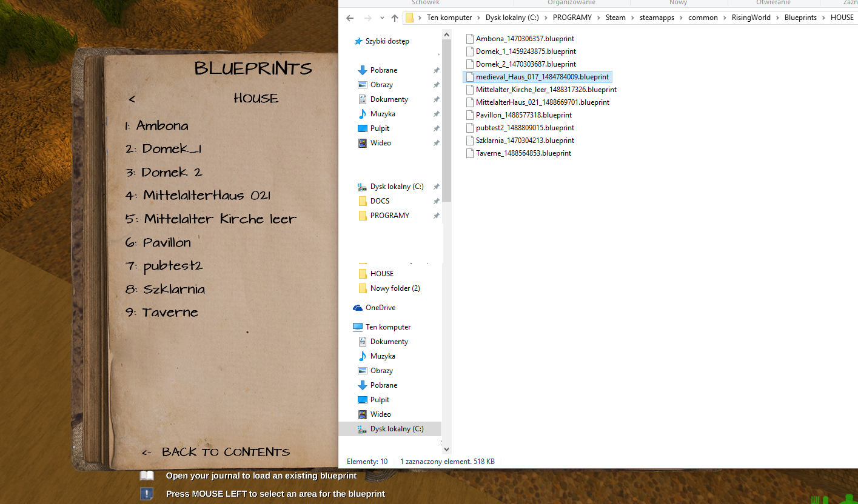Click the Muzyka music note icon under Quick access
Image resolution: width=858 pixels, height=504 pixels.
(x=363, y=114)
